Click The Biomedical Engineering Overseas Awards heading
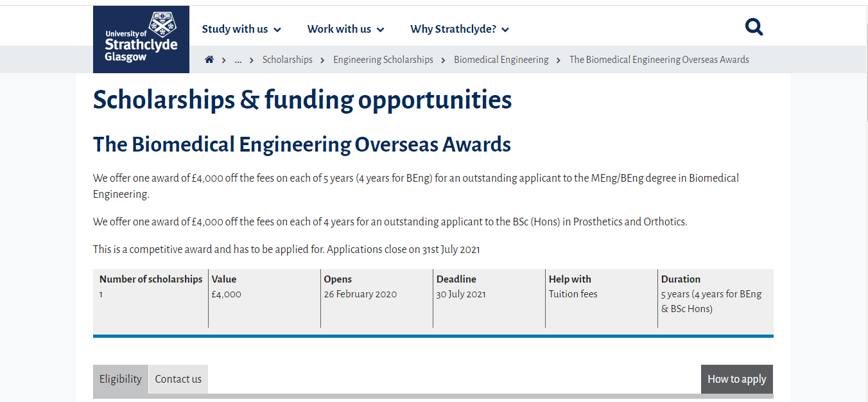 (x=302, y=144)
